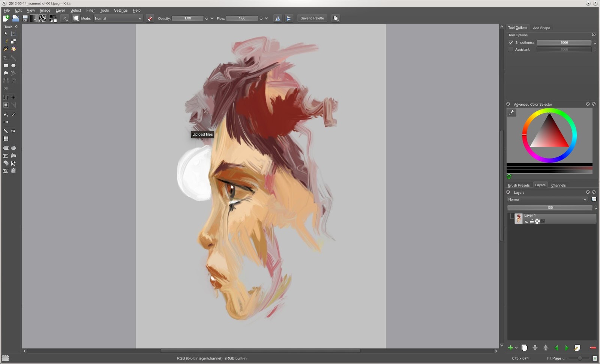Click the Save to Palette button

coord(312,18)
